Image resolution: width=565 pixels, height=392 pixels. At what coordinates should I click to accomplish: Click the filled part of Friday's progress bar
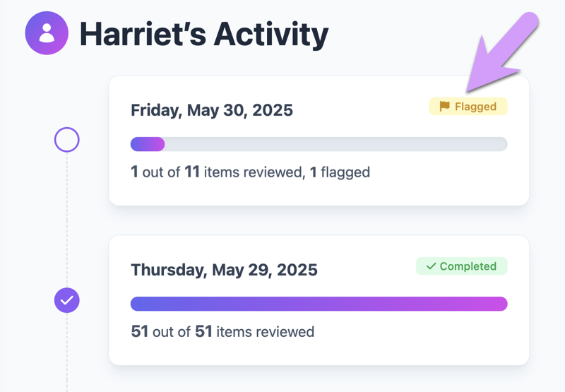pyautogui.click(x=147, y=144)
